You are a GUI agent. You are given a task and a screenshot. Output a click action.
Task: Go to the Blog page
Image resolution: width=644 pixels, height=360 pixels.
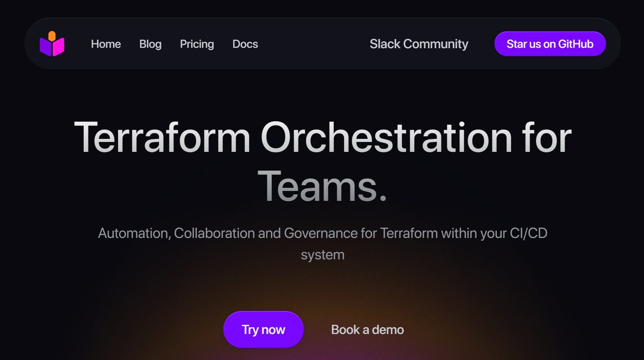click(x=150, y=44)
